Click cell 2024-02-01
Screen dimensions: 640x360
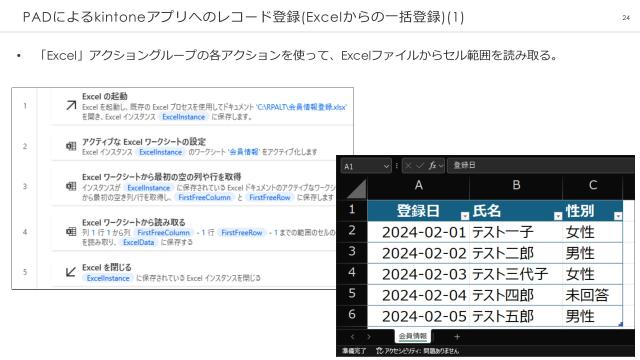[419, 232]
